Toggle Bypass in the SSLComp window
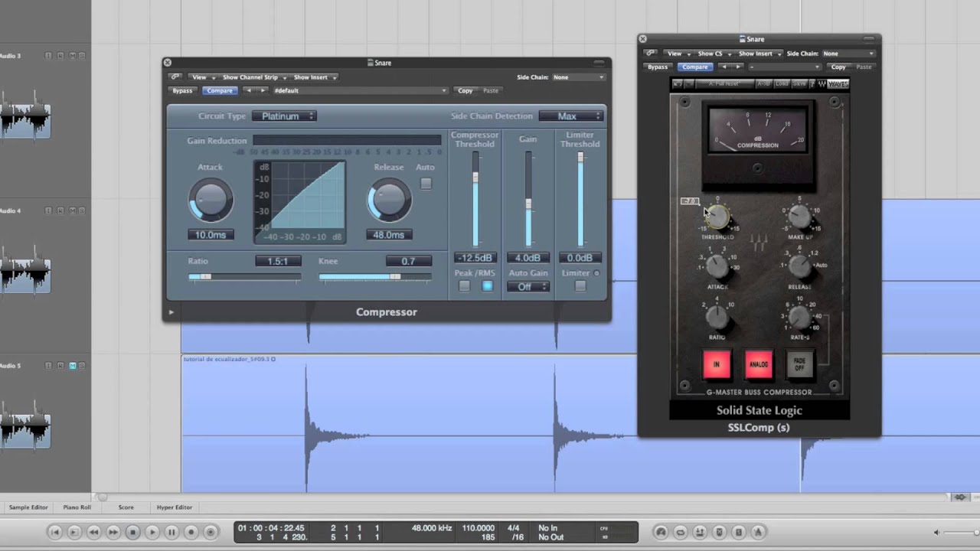Image resolution: width=980 pixels, height=551 pixels. click(x=658, y=67)
